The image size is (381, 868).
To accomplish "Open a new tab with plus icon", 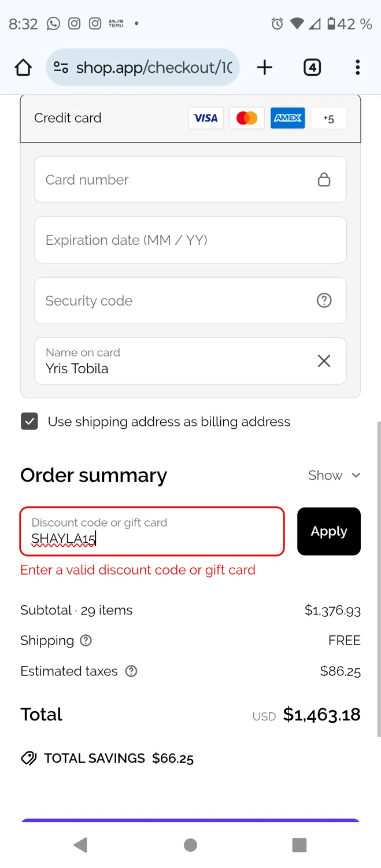I will click(x=265, y=68).
